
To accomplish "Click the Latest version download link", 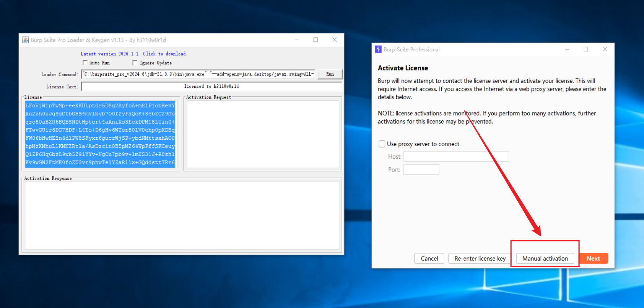I will point(134,54).
